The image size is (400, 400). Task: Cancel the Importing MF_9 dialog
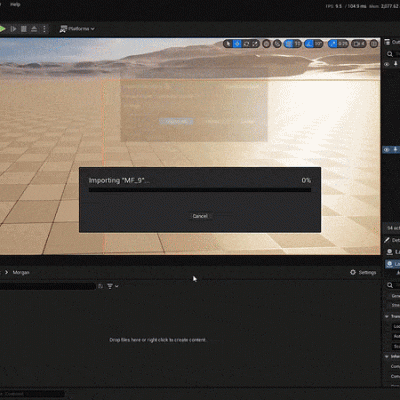[200, 216]
